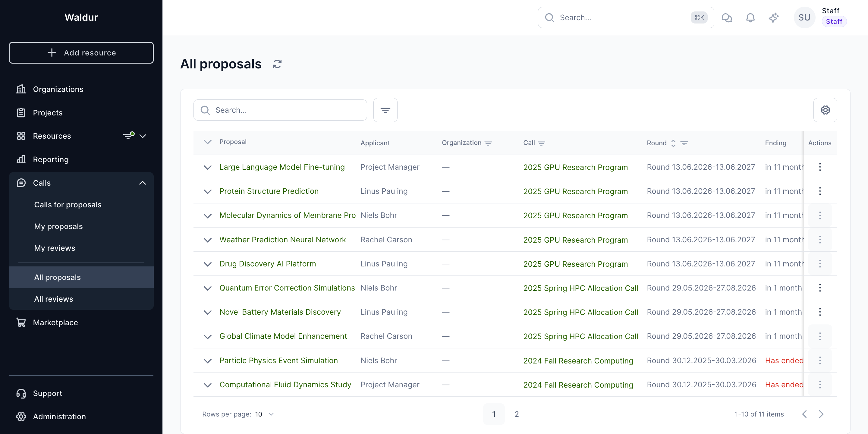Expand the Drug Discovery AI Platform row
This screenshot has height=434, width=868.
[208, 264]
